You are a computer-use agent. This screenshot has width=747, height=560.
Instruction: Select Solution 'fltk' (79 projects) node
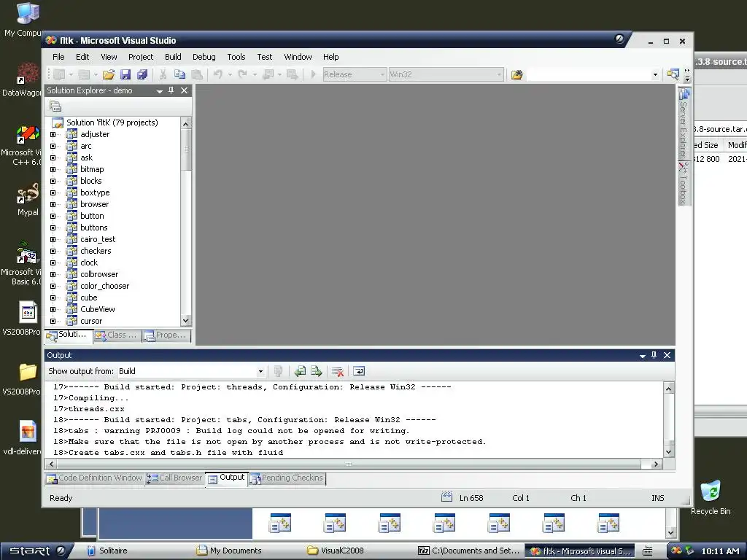[112, 122]
